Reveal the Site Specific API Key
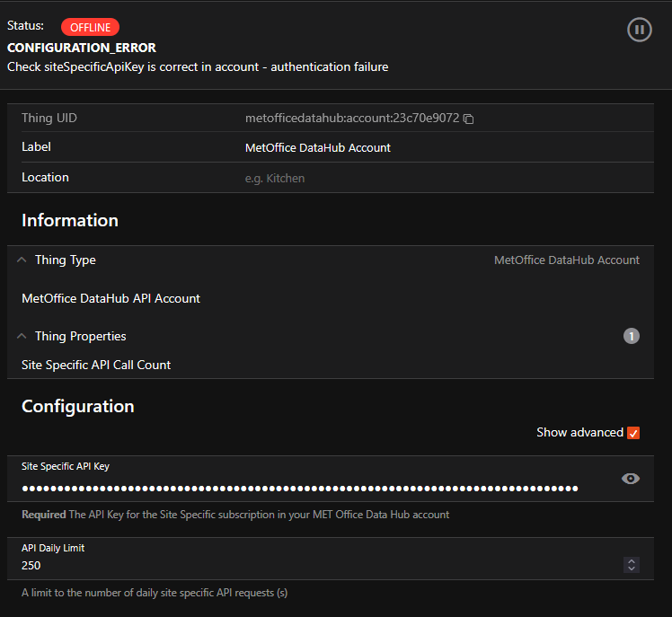This screenshot has width=672, height=617. point(631,479)
